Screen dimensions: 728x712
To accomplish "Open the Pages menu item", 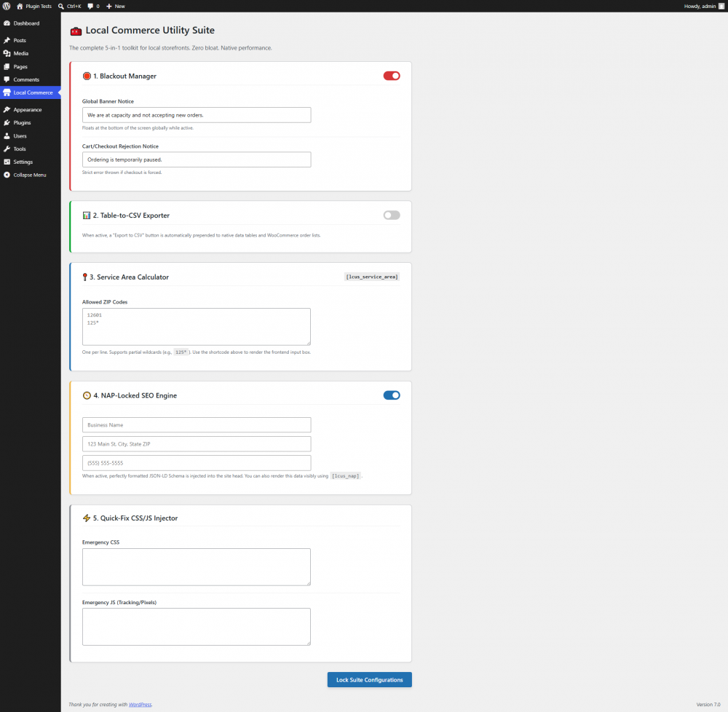I will [30, 67].
